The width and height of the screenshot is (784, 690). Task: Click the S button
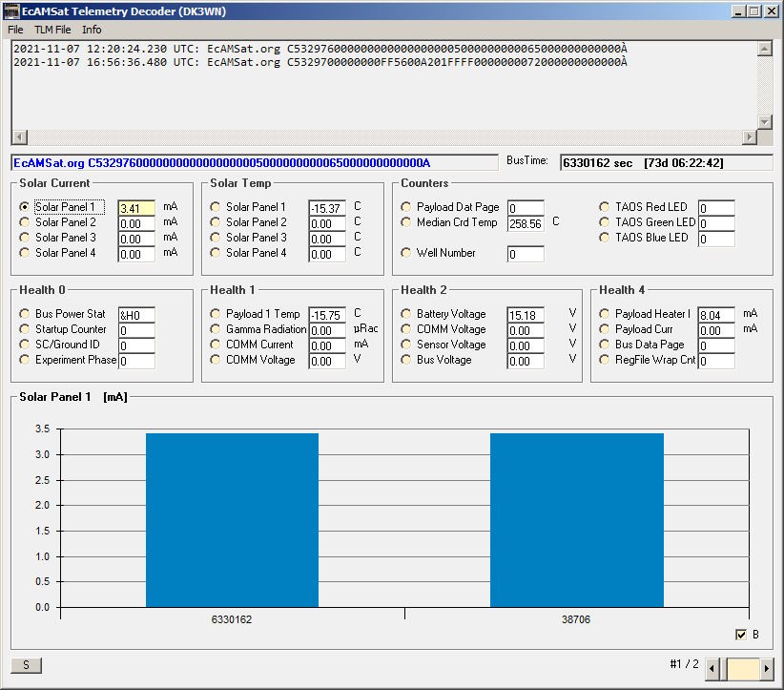(x=26, y=665)
